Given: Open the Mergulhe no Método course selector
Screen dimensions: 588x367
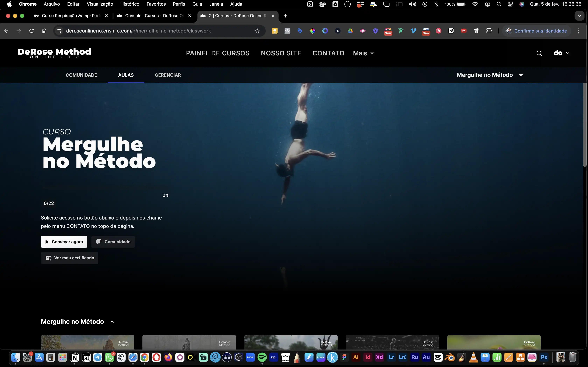Looking at the screenshot, I should pyautogui.click(x=489, y=75).
